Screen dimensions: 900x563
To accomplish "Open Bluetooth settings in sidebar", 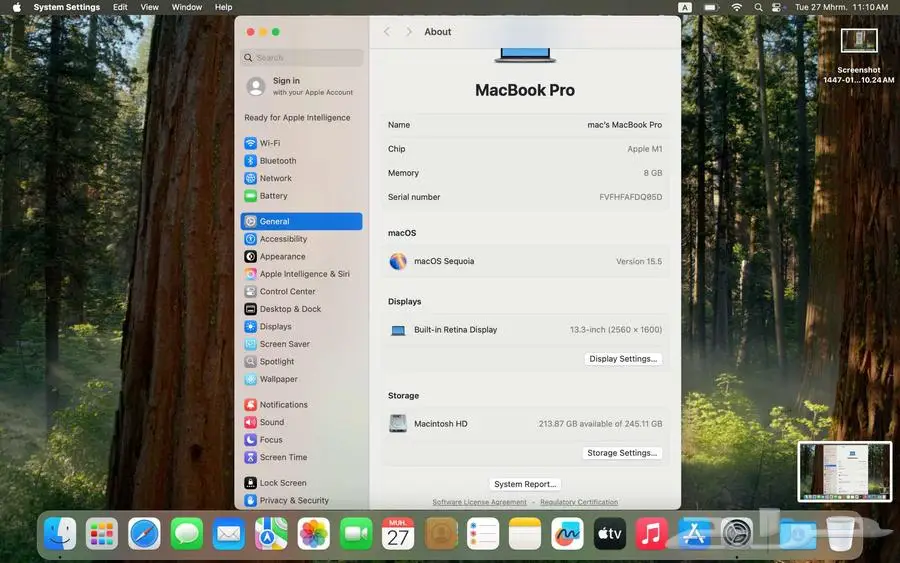I will pyautogui.click(x=301, y=161).
